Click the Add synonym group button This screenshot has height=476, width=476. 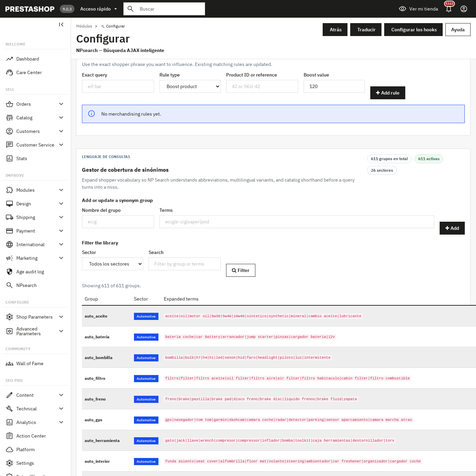coord(452,228)
